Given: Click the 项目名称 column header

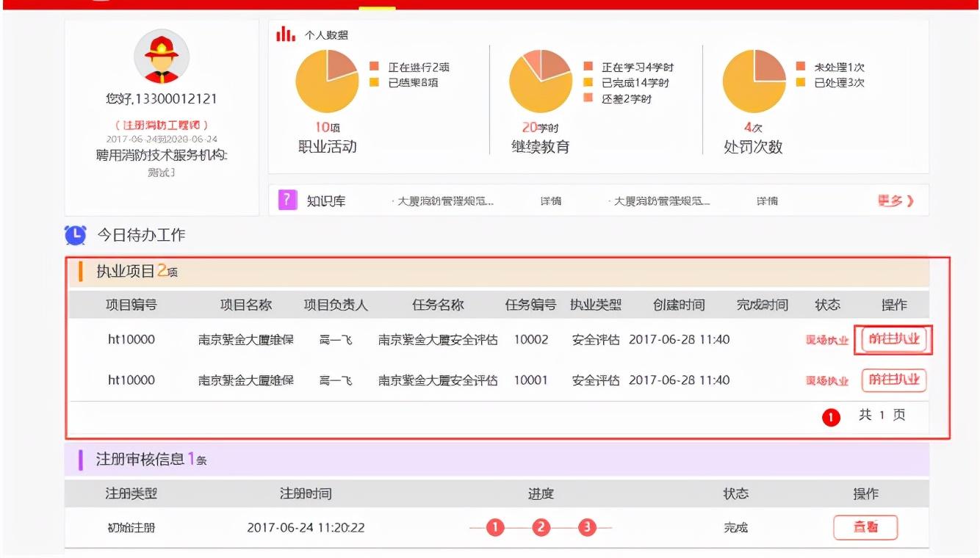Looking at the screenshot, I should (246, 305).
